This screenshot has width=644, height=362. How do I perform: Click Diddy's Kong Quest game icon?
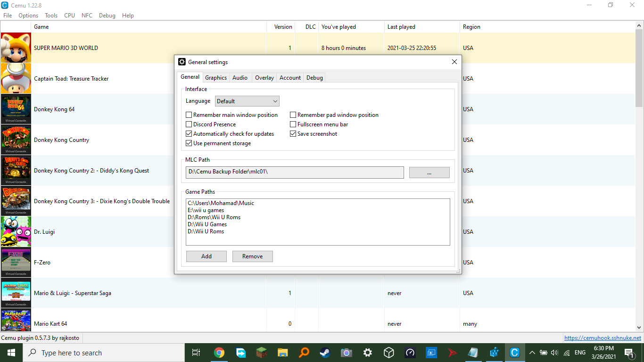pos(16,170)
